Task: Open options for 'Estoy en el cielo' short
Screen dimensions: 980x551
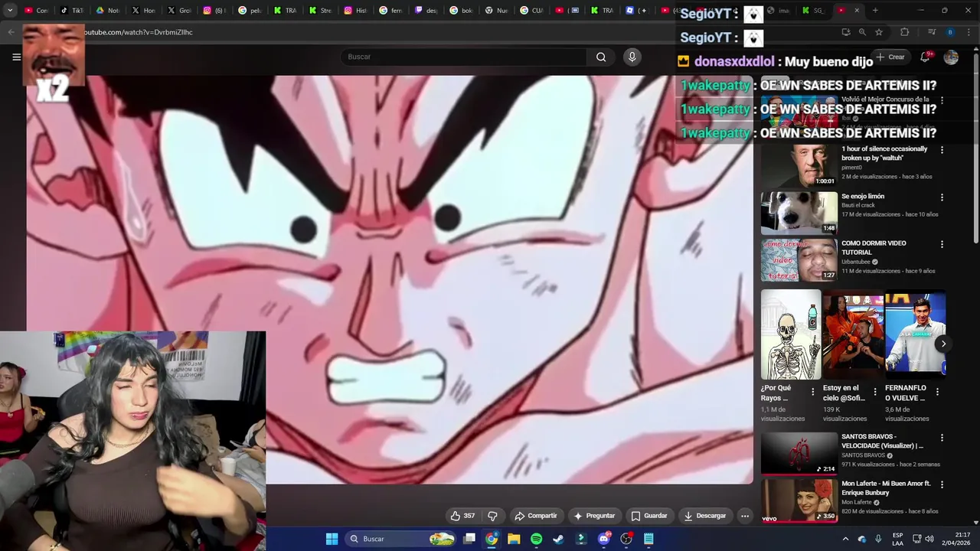Action: (875, 392)
